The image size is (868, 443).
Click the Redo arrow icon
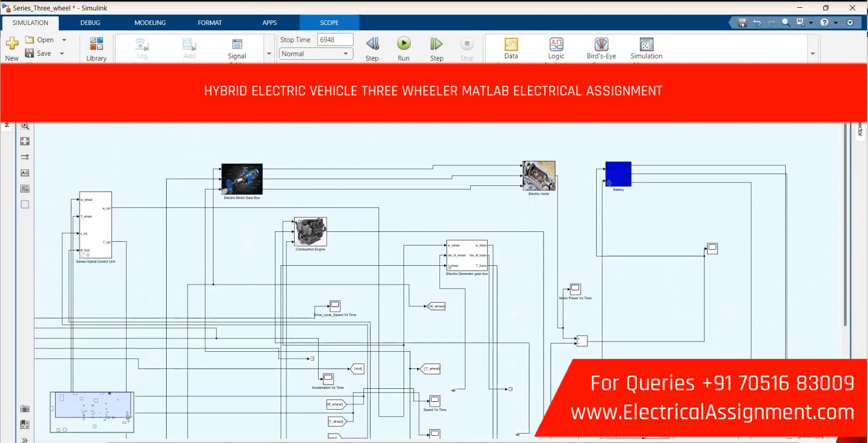point(772,22)
